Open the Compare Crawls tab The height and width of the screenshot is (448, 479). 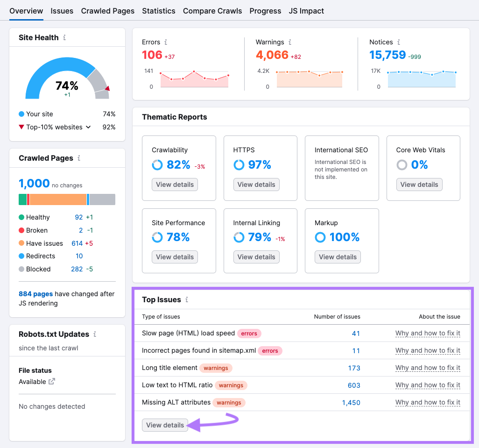click(212, 11)
